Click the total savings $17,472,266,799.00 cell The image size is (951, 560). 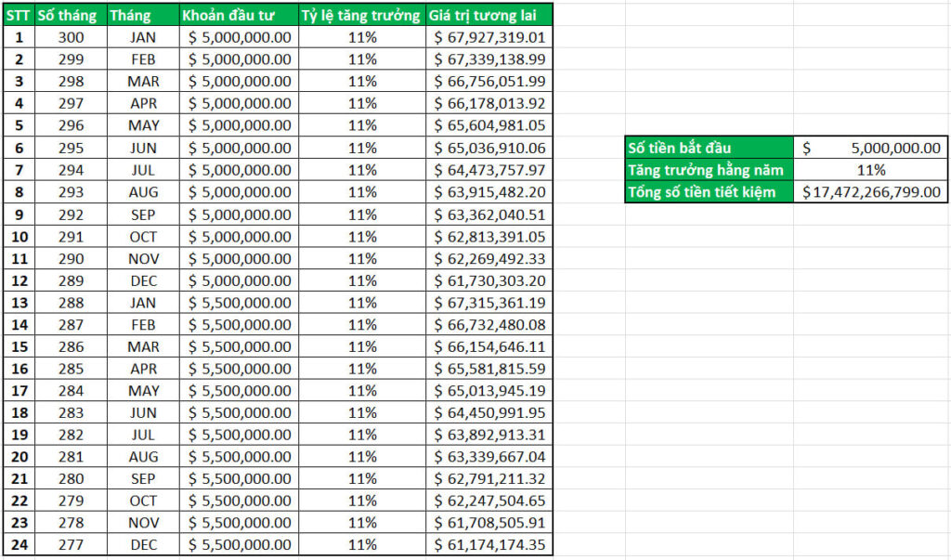870,191
